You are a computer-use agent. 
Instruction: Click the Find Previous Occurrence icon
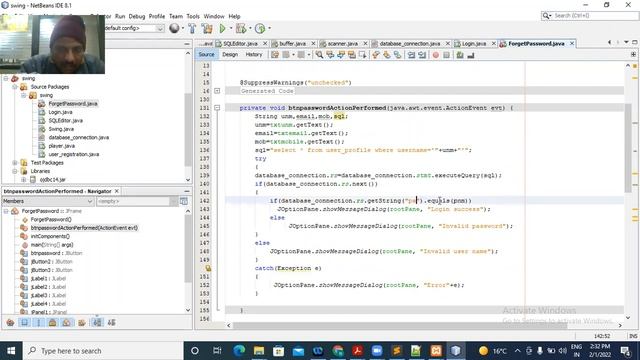330,55
